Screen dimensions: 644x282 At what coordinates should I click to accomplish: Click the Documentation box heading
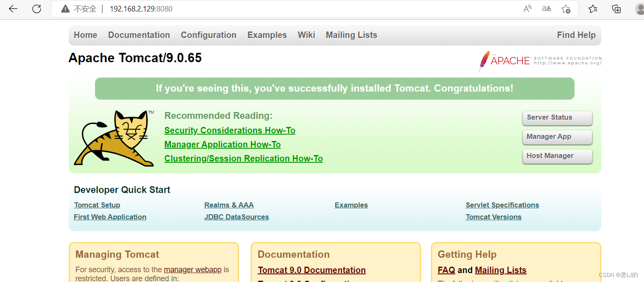pos(294,254)
